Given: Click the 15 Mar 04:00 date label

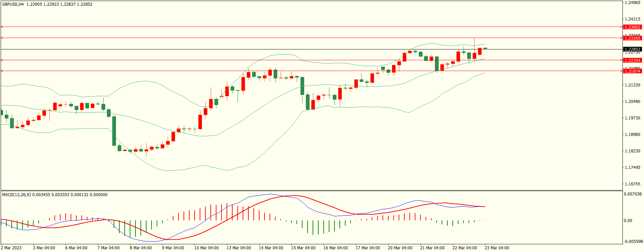Looking at the screenshot, I should click(303, 248).
